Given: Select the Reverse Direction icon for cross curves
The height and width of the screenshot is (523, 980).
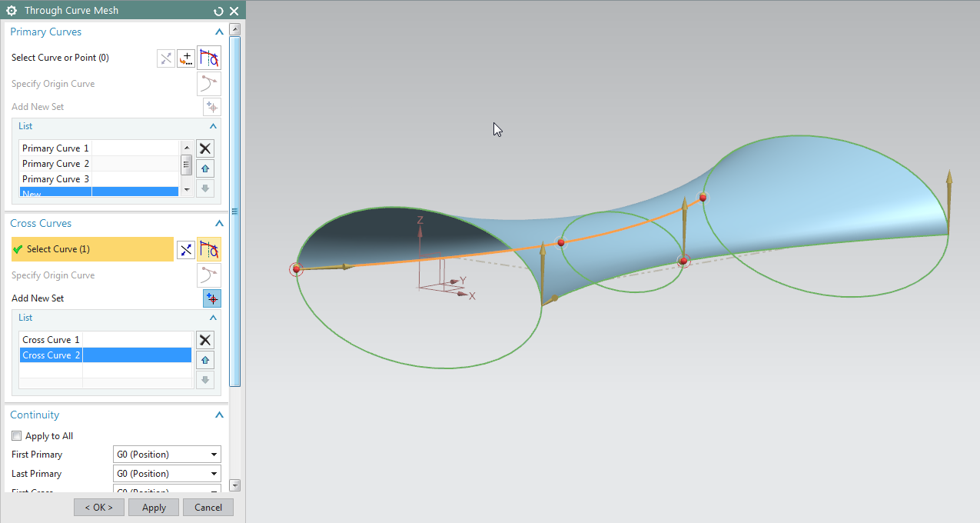Looking at the screenshot, I should pos(185,249).
